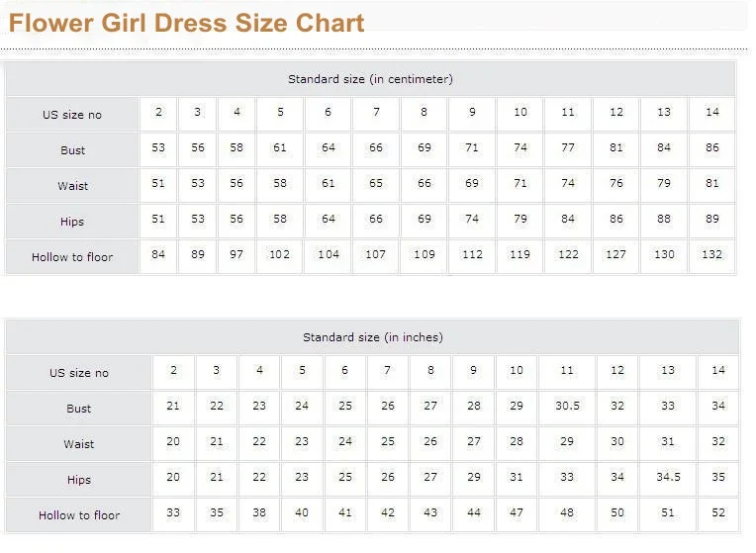Click the Flower Girl Dress Size Chart title
This screenshot has width=756, height=553.
tap(186, 23)
